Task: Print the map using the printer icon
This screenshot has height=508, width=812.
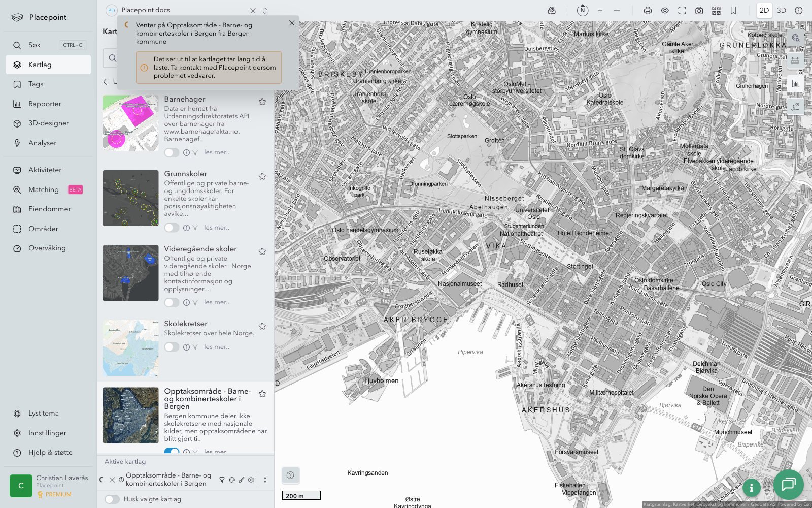Action: pos(648,11)
